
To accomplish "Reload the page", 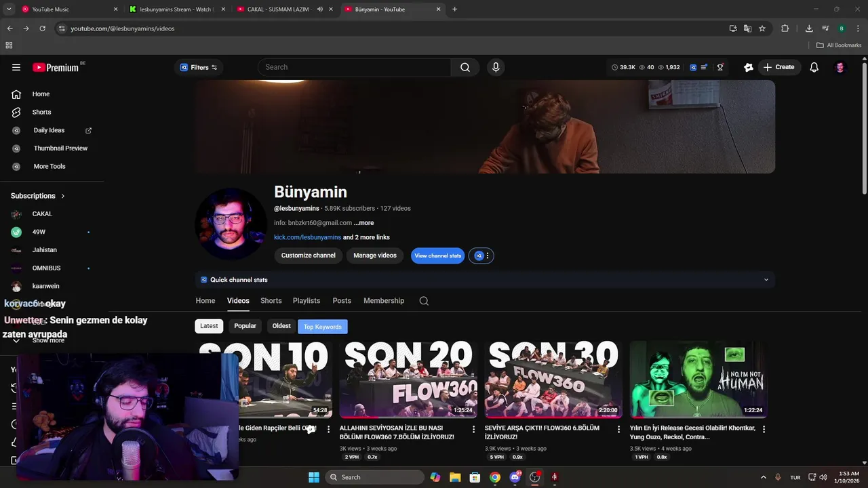I will [42, 28].
